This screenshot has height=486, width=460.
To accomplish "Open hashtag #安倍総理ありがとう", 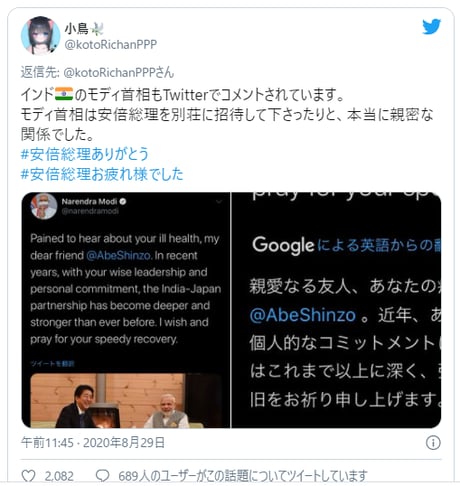I will coord(85,154).
